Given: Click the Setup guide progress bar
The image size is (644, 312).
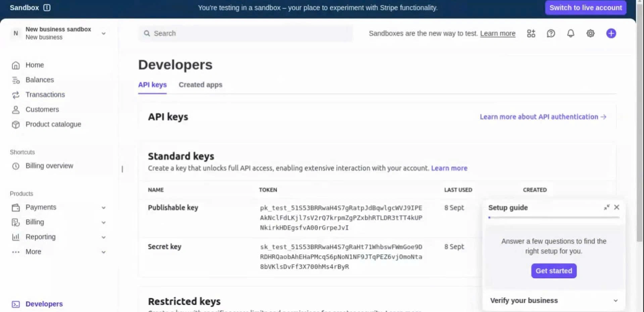Looking at the screenshot, I should click(554, 218).
